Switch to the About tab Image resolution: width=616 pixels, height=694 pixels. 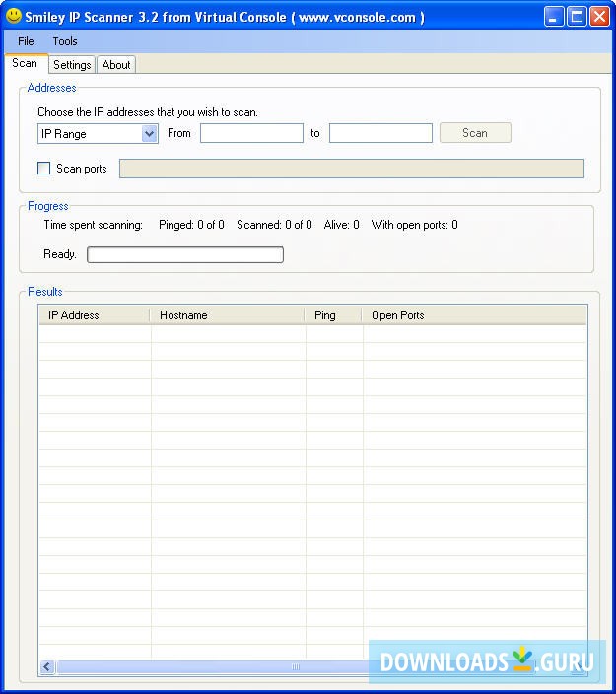click(x=116, y=65)
